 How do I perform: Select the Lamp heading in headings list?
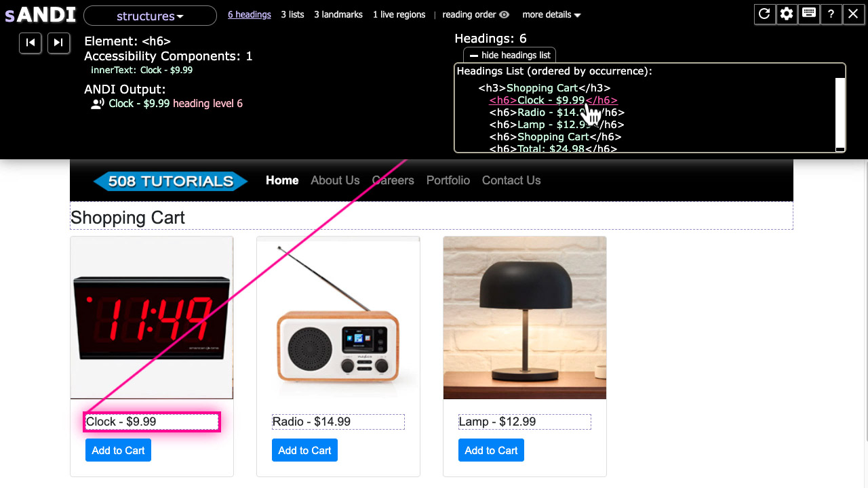(x=542, y=125)
